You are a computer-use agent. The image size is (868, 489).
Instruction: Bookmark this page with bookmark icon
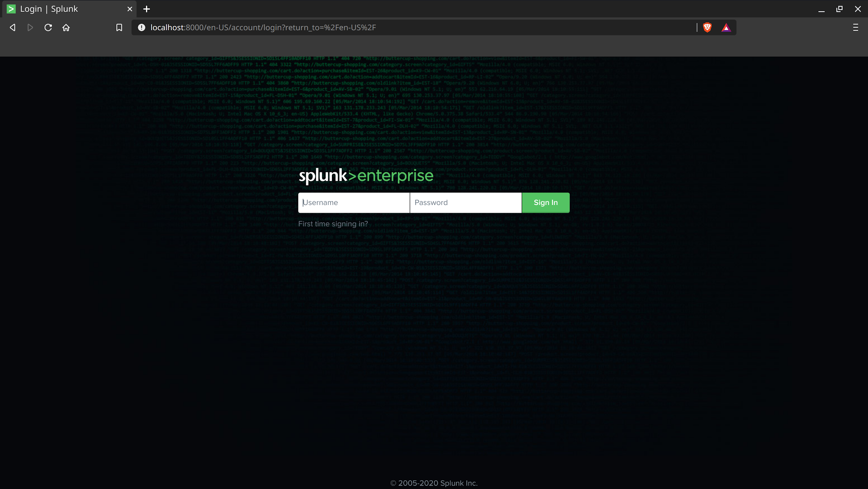coord(119,27)
